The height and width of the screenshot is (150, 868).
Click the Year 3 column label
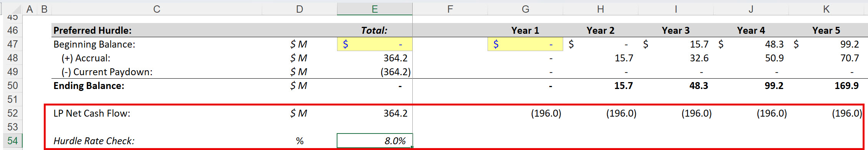676,30
